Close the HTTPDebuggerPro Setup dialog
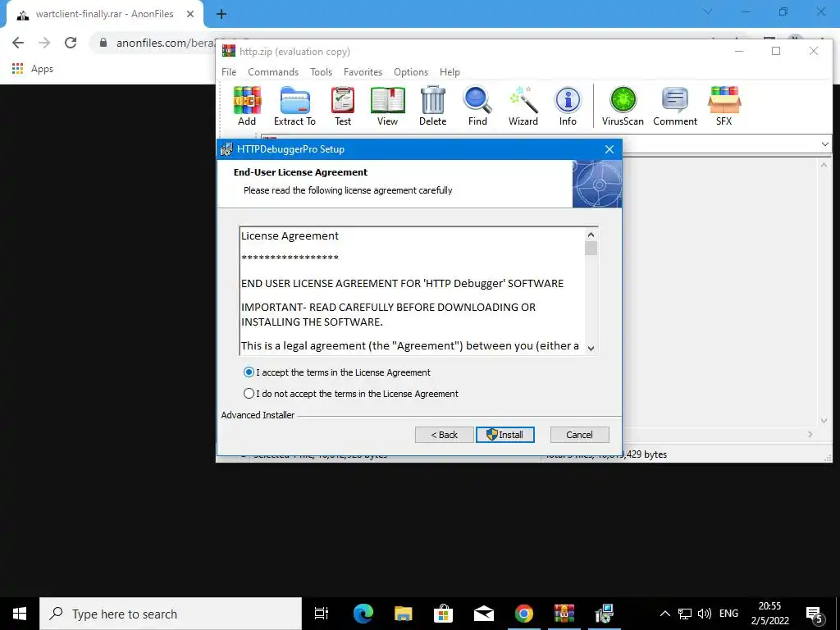 point(609,149)
